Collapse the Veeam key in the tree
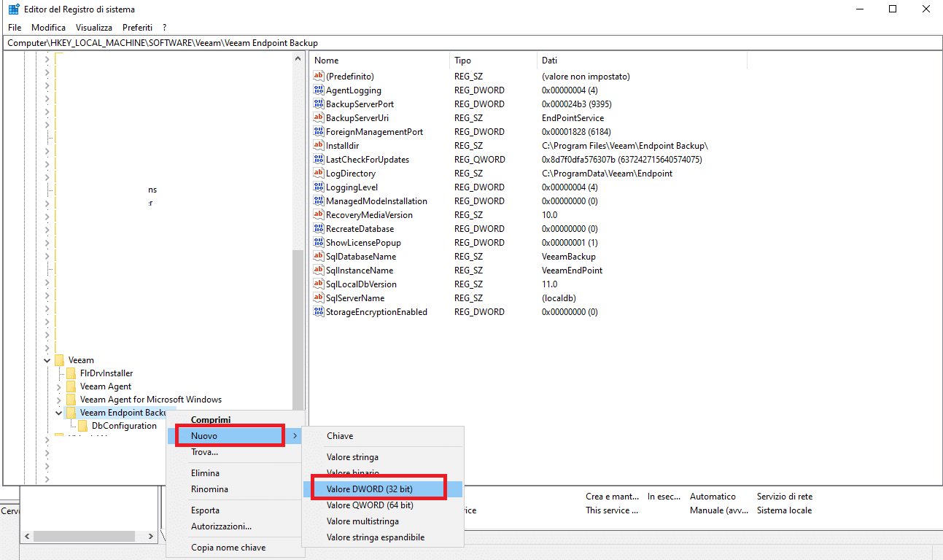This screenshot has width=943, height=560. [47, 360]
